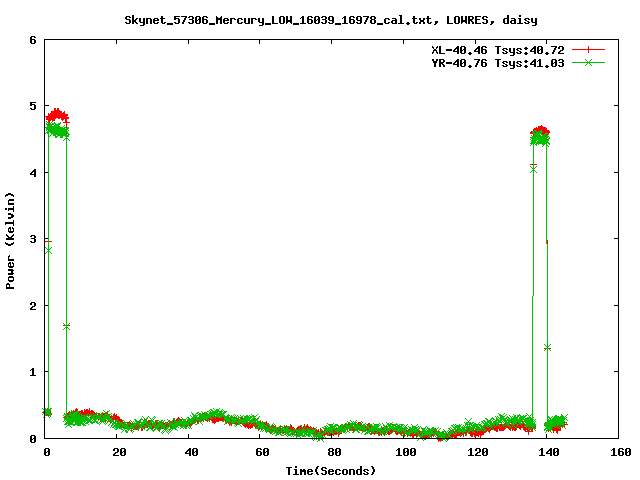Click the y-axis tick label 2
640x480 pixels.
(x=33, y=306)
